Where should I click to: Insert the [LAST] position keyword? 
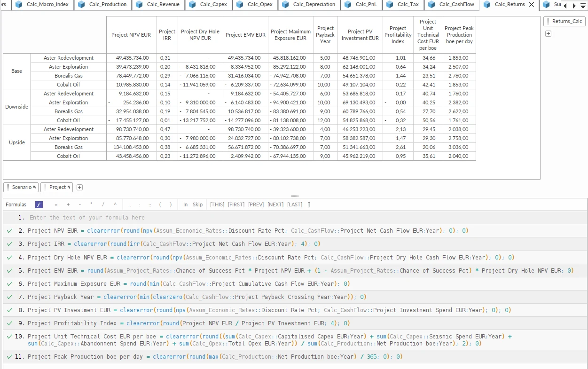pyautogui.click(x=295, y=204)
